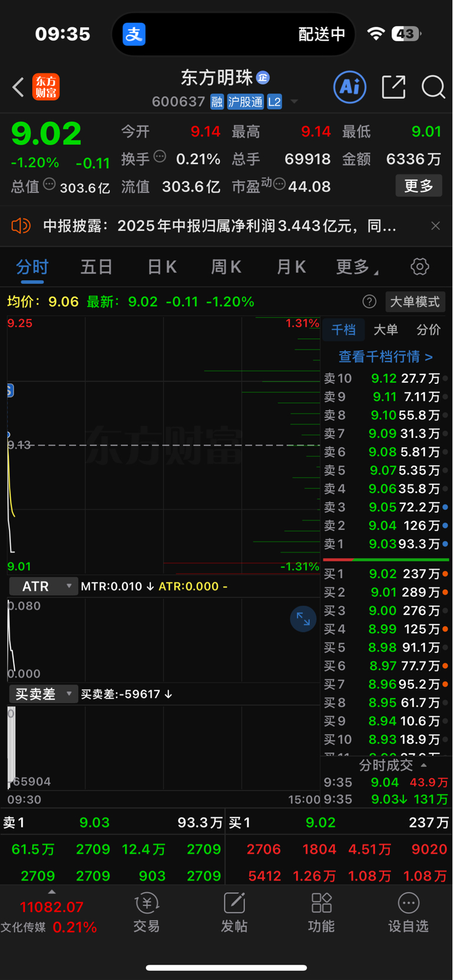
Task: Tap the 9:35 trade at 9.04 43.9万
Action: coord(386,782)
